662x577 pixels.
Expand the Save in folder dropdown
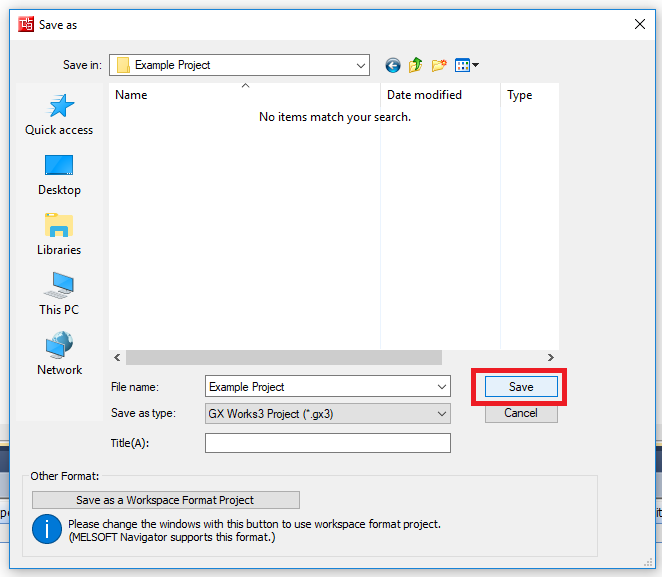pyautogui.click(x=360, y=65)
